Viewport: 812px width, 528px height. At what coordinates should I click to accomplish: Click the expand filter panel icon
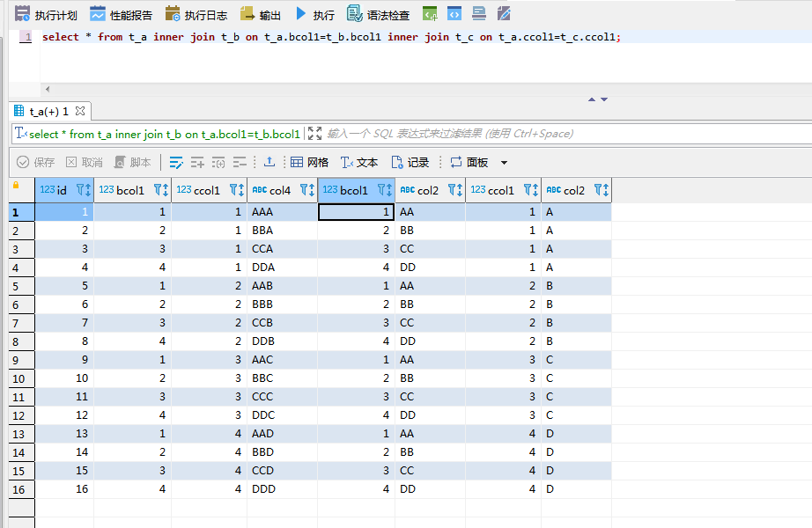pyautogui.click(x=314, y=133)
